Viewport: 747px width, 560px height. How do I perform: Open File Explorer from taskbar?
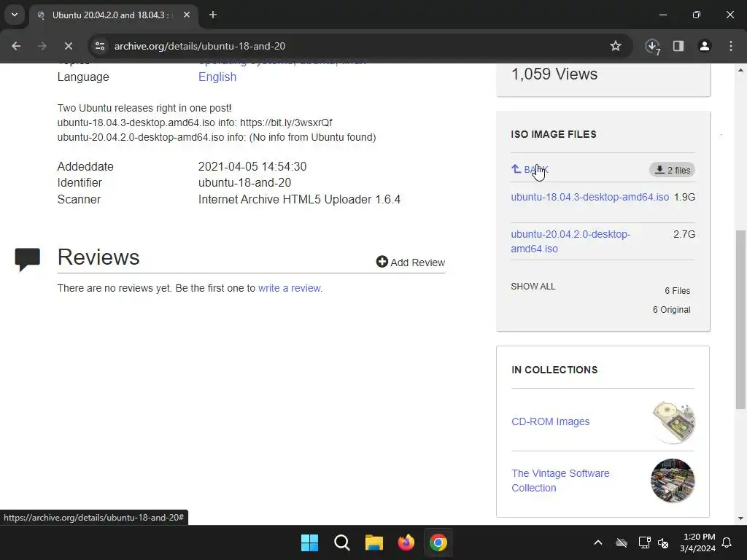click(374, 542)
